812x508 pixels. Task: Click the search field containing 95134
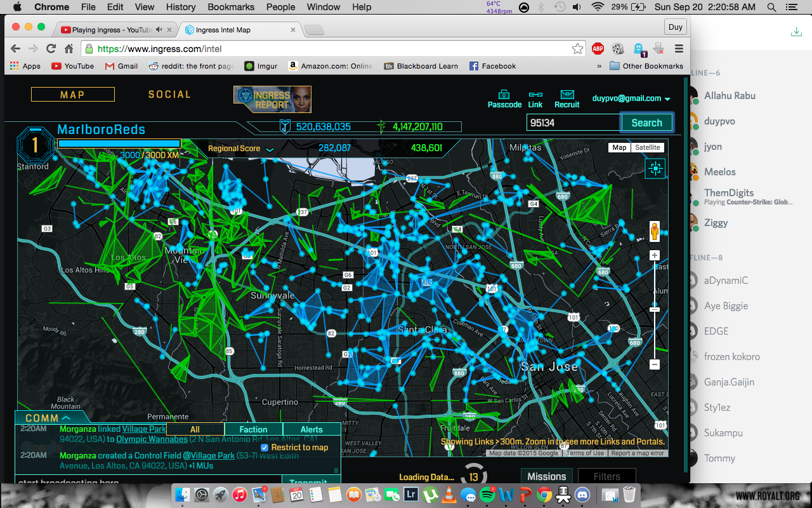pyautogui.click(x=573, y=123)
